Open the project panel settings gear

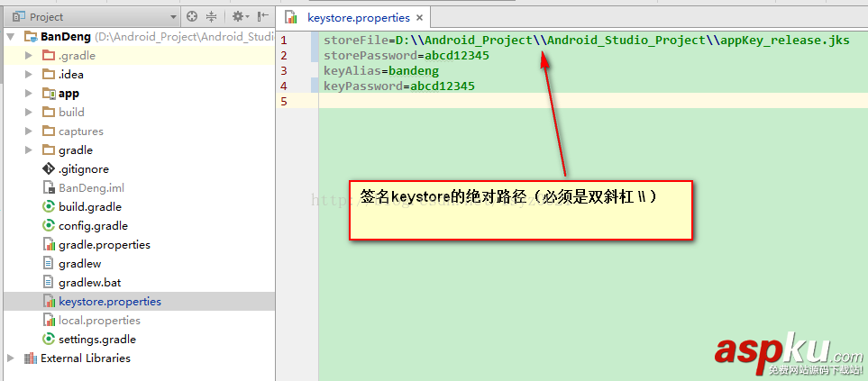(x=241, y=16)
